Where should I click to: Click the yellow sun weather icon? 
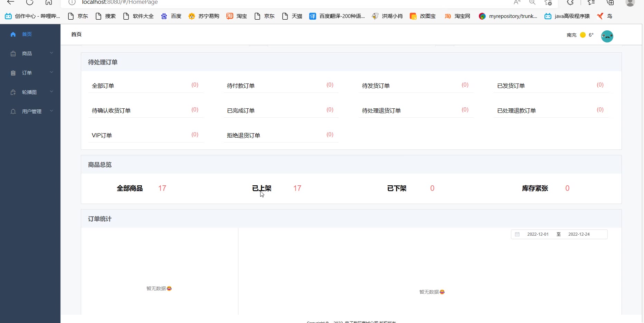(583, 35)
